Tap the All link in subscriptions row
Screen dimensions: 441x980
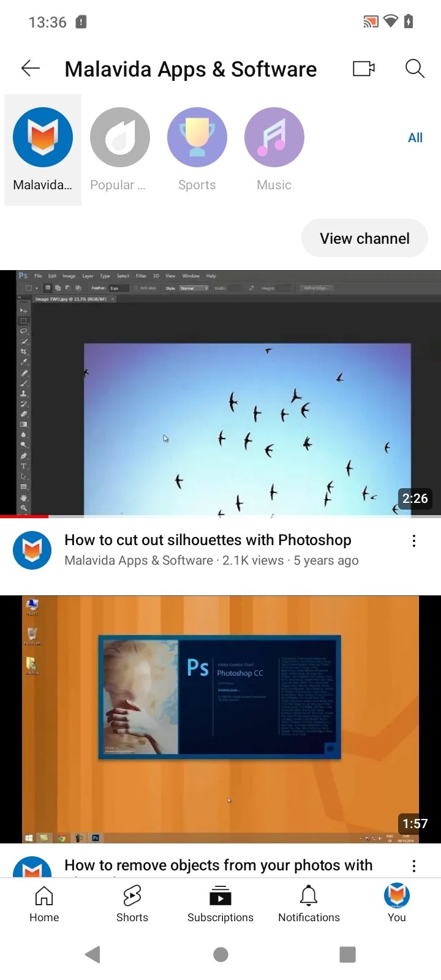pos(415,138)
